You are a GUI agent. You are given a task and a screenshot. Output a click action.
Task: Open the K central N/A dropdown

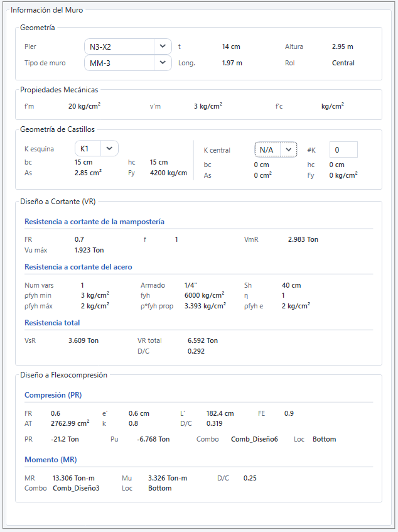(x=276, y=149)
